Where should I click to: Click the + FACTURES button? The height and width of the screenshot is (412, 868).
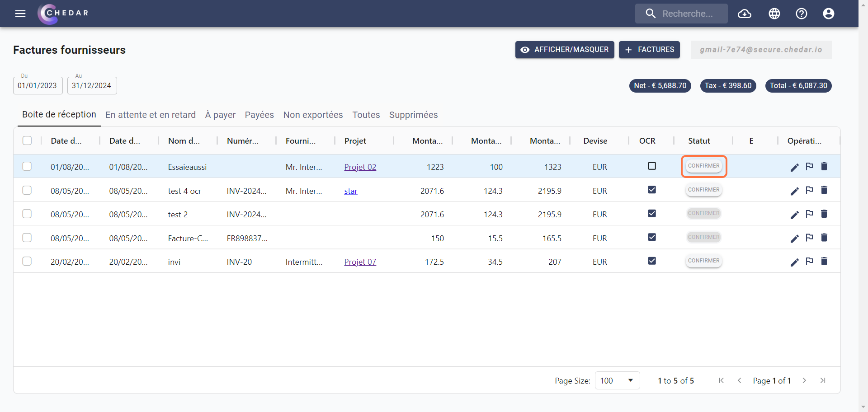pos(649,50)
